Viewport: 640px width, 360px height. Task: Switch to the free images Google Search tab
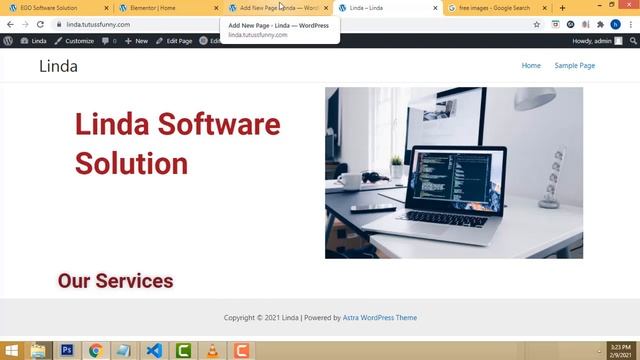pos(496,8)
